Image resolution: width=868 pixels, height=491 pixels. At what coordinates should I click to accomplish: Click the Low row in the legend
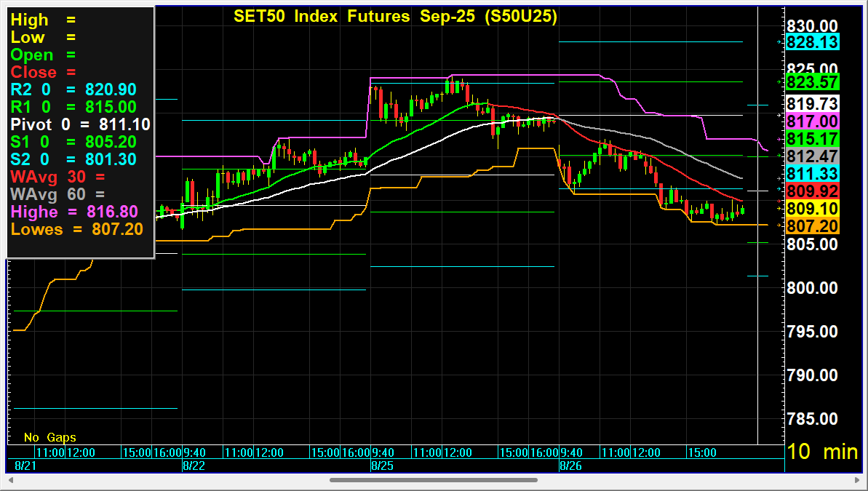[43, 37]
